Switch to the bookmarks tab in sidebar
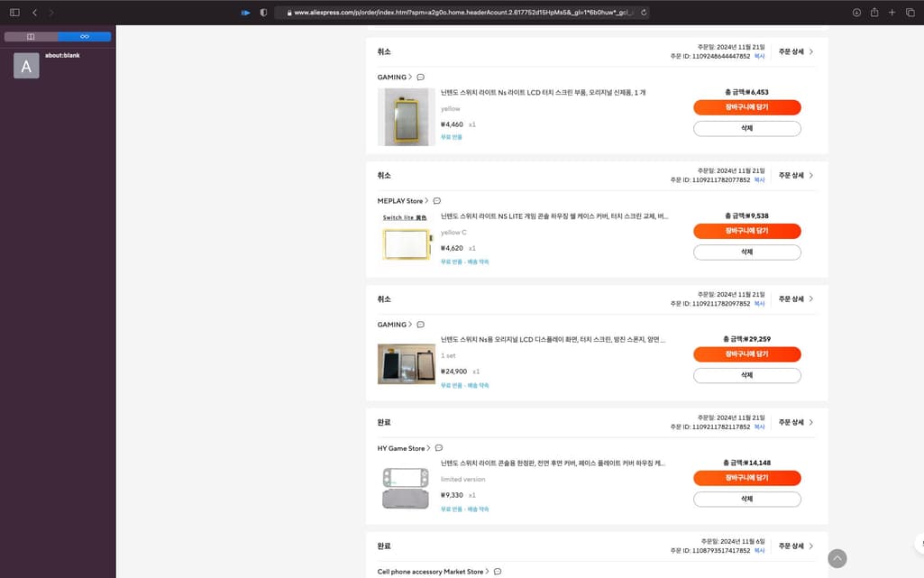Screen dimensions: 924x578 (x=31, y=37)
